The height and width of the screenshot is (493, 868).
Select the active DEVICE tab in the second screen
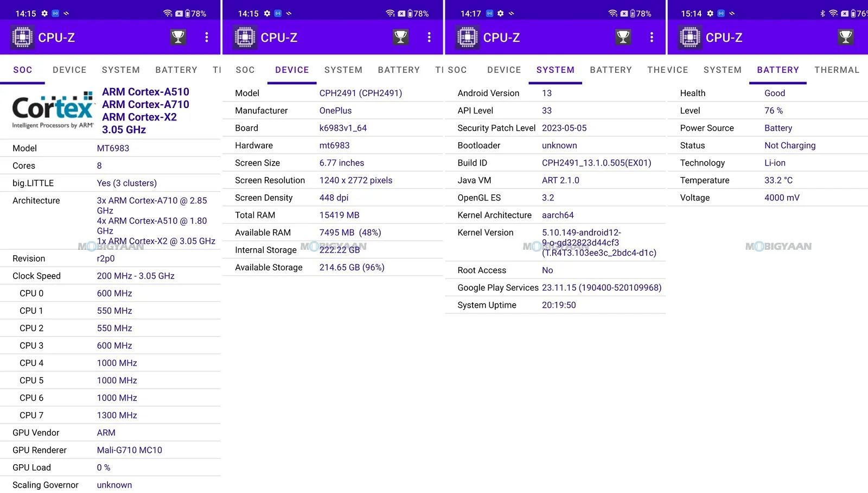[x=292, y=69]
